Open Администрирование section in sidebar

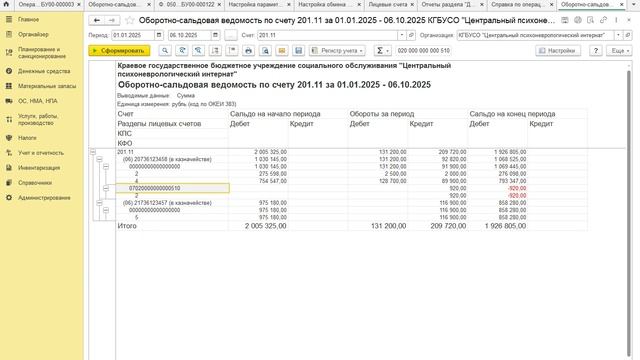tap(44, 198)
